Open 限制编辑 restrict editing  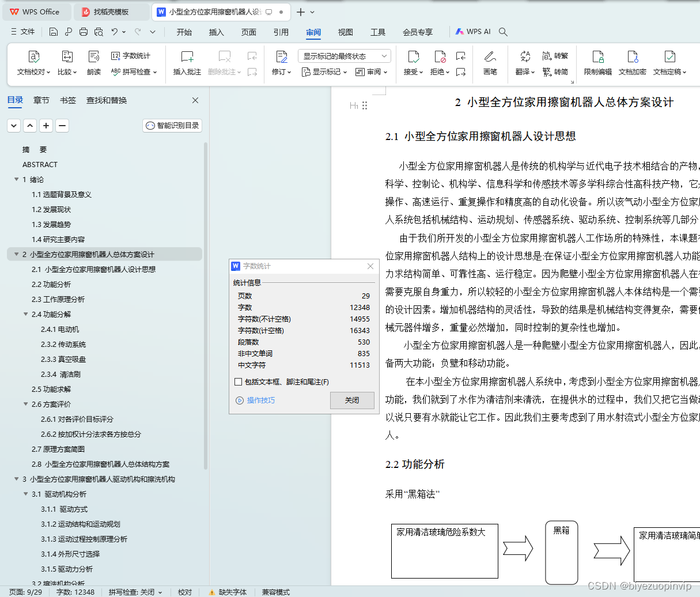[x=598, y=63]
